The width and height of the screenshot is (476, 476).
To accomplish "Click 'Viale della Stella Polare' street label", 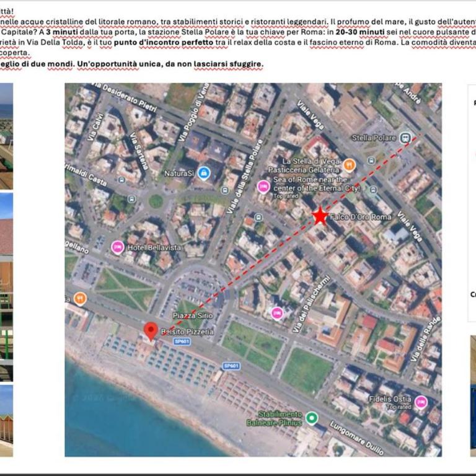I will point(244,177).
